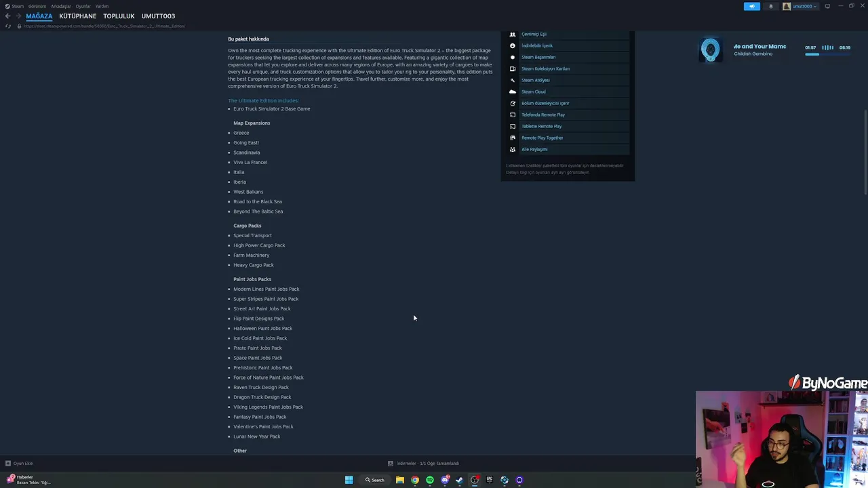Click the 'Special Transport' list item
This screenshot has width=868, height=488.
click(252, 235)
